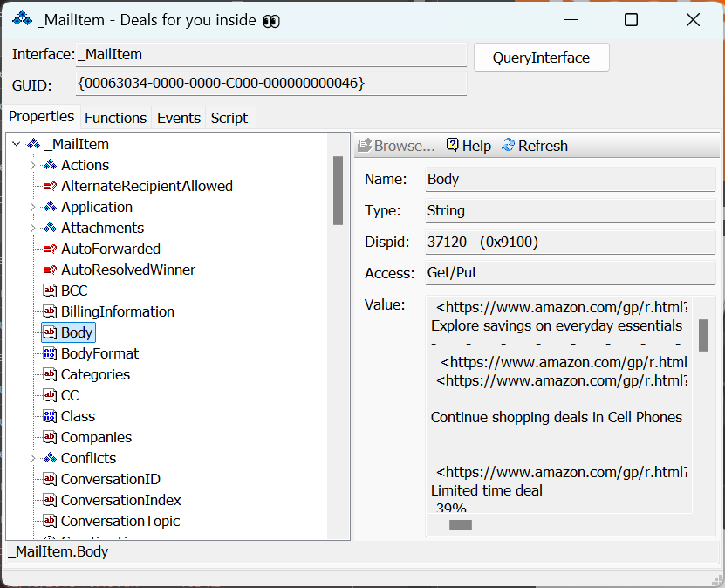Click the root _MailItem node icon
Viewport: 725px width, 588px height.
tap(34, 144)
